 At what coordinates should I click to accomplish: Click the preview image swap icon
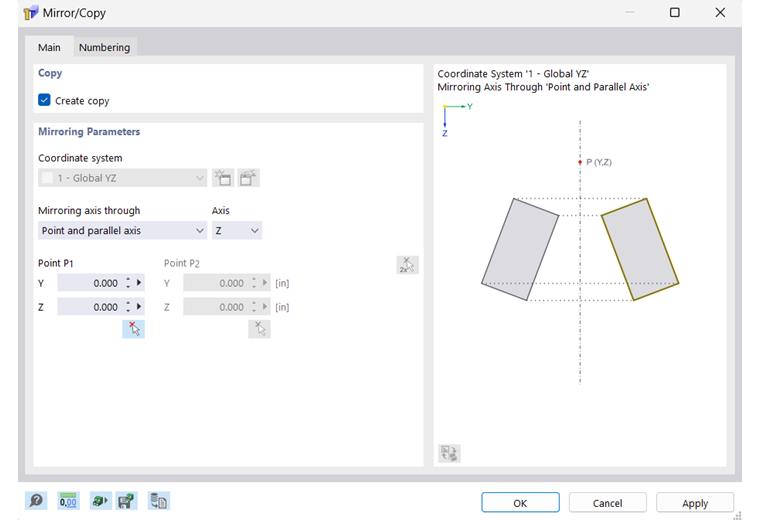(449, 453)
